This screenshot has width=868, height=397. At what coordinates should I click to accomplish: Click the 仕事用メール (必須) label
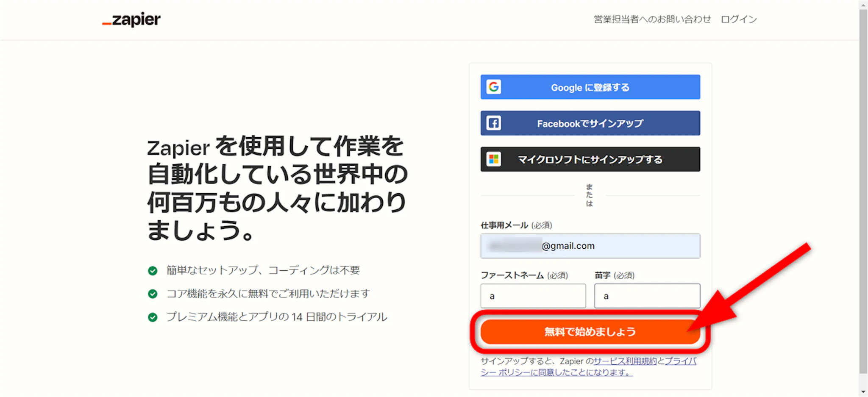click(516, 225)
